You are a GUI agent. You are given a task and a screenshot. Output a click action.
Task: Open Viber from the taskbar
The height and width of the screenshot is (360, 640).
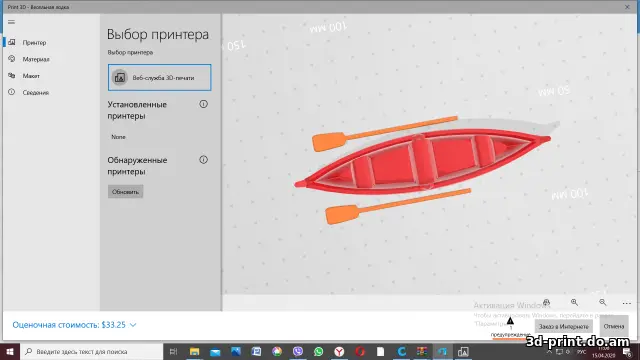[298, 351]
